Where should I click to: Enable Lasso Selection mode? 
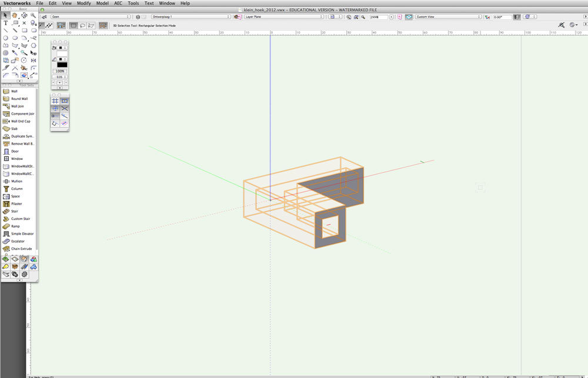[x=82, y=25]
